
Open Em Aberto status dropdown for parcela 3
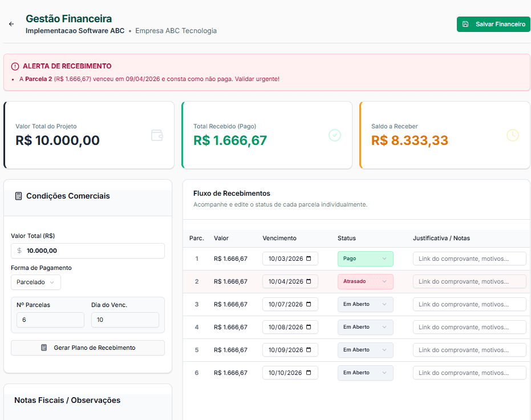click(366, 304)
